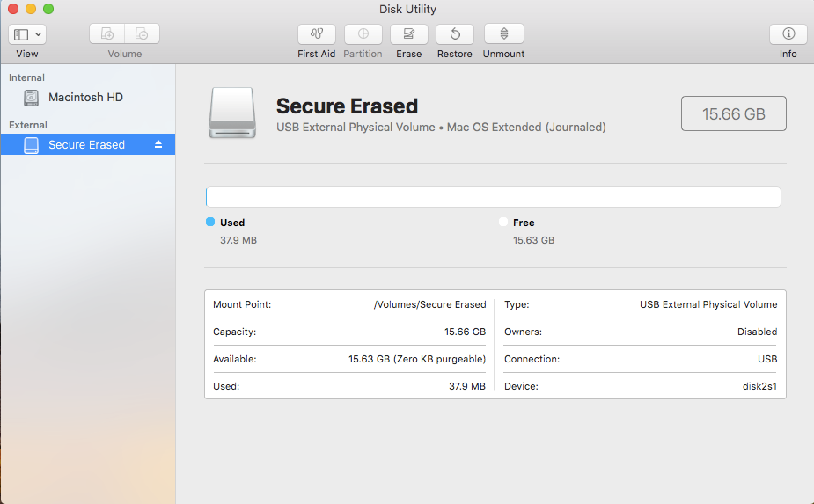Viewport: 814px width, 504px height.
Task: Click the Connection USB value
Action: 767,359
